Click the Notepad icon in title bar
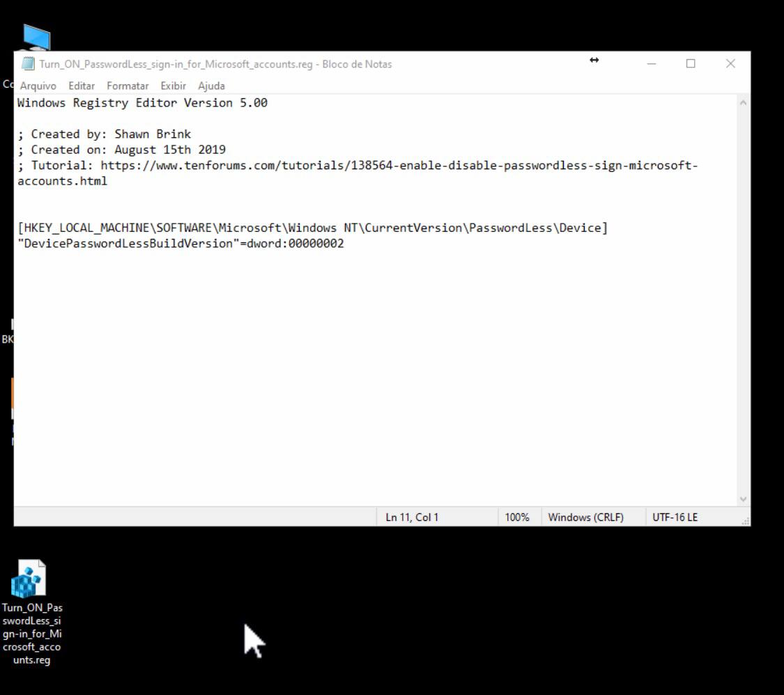 (28, 64)
